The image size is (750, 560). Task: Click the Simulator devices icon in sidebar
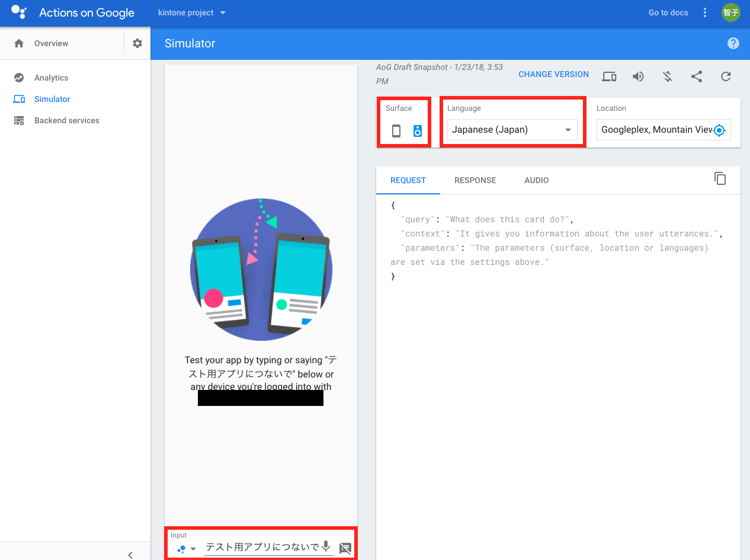pos(19,99)
